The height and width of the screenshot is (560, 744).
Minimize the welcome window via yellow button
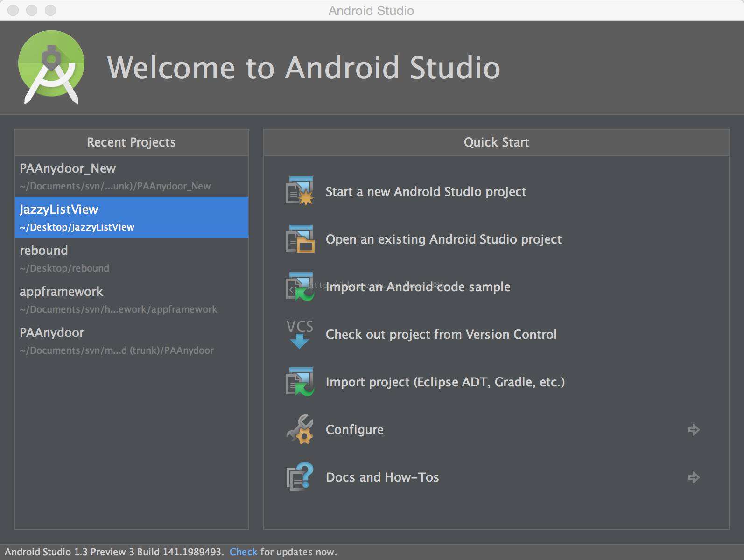(32, 10)
